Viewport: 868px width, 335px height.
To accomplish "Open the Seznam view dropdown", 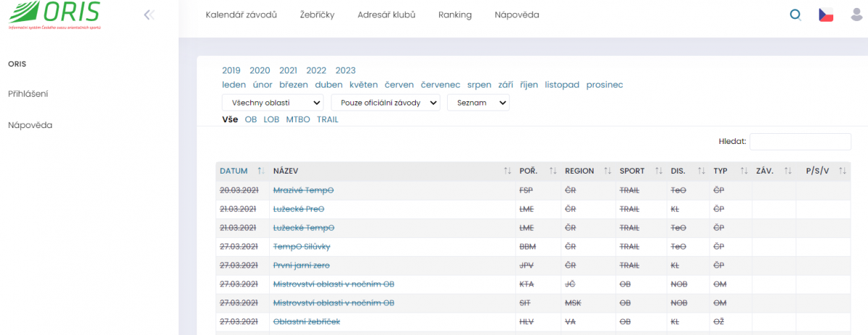I will pos(478,103).
